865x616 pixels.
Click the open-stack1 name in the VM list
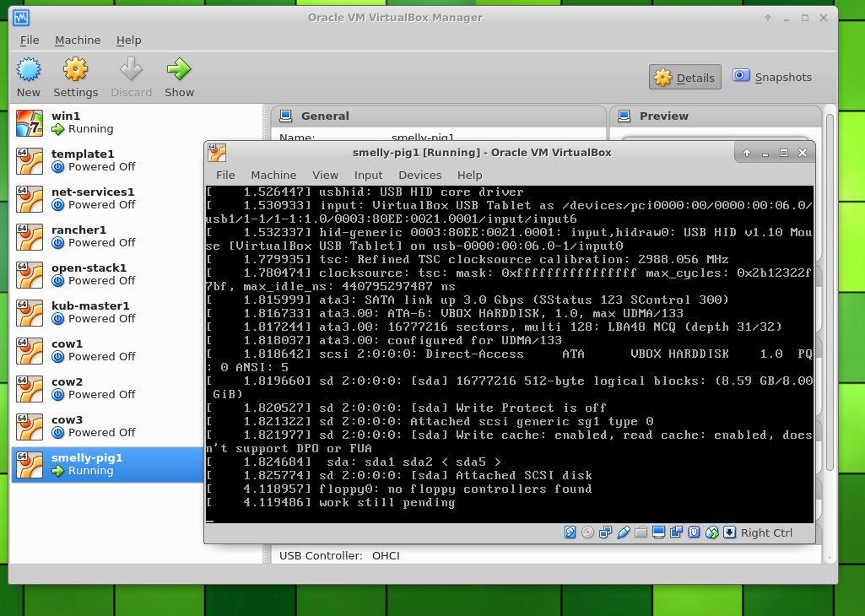point(89,268)
